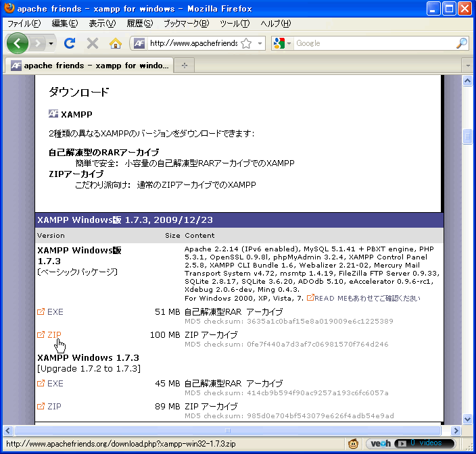The height and width of the screenshot is (454, 476).
Task: Click MD5 checksum starting 985d0e70
Action: 289,415
